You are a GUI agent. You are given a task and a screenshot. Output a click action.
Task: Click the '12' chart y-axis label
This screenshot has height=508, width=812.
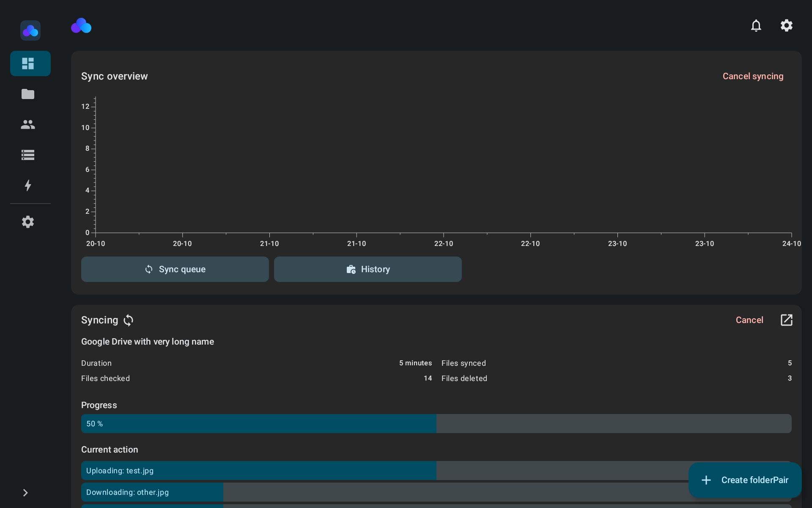[85, 106]
